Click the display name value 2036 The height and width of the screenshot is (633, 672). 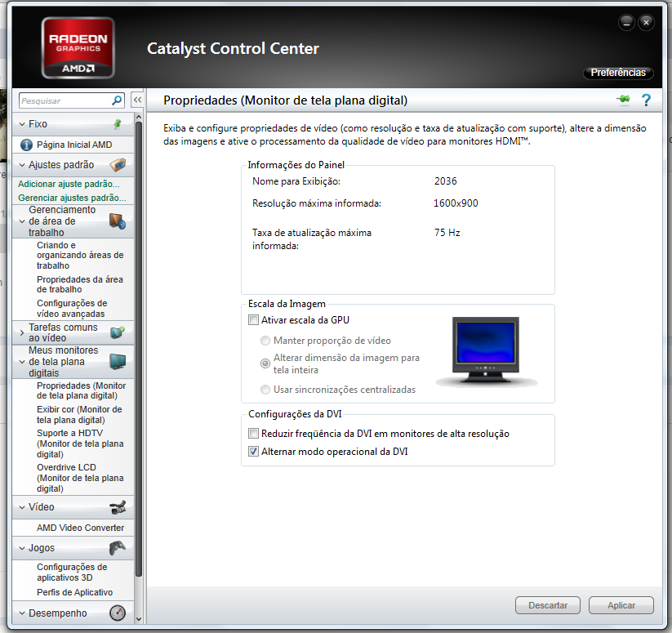pyautogui.click(x=445, y=181)
